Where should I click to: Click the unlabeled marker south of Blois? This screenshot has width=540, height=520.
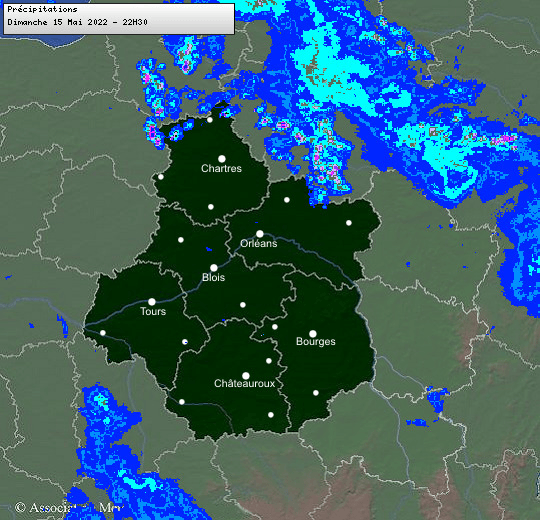243,305
